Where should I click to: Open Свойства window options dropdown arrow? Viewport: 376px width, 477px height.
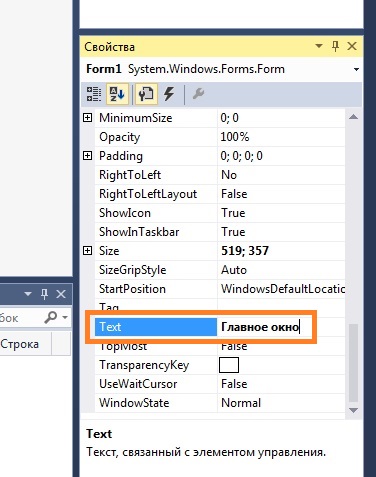319,46
